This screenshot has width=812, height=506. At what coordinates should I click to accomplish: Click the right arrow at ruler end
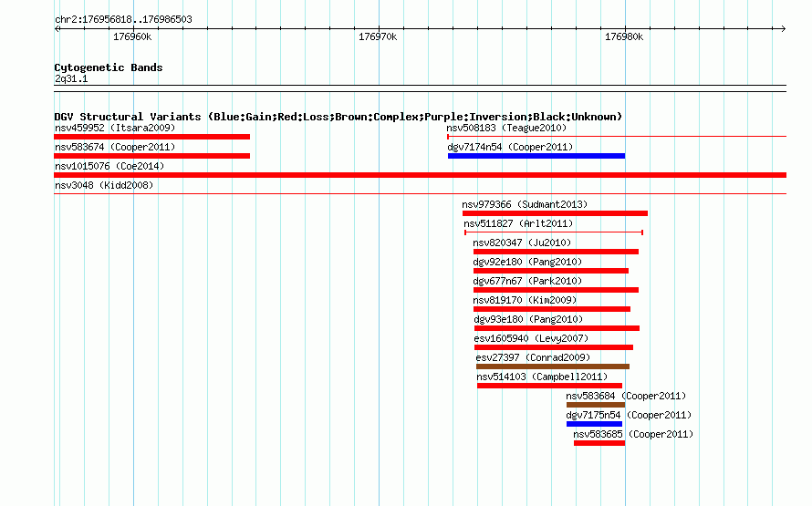tap(784, 28)
